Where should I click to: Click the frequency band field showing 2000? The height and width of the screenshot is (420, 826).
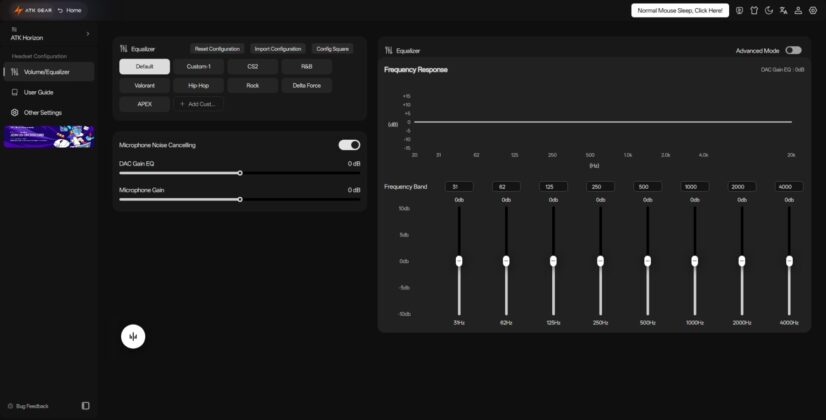click(742, 187)
